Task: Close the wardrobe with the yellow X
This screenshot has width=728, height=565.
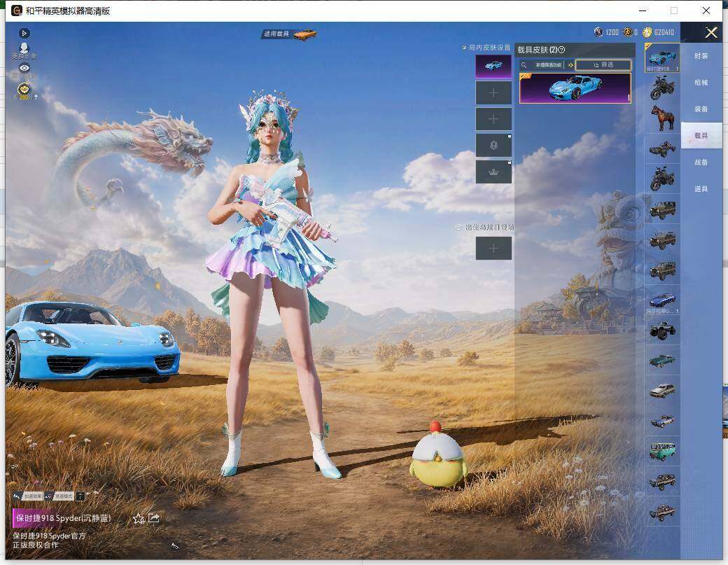Action: 710,32
